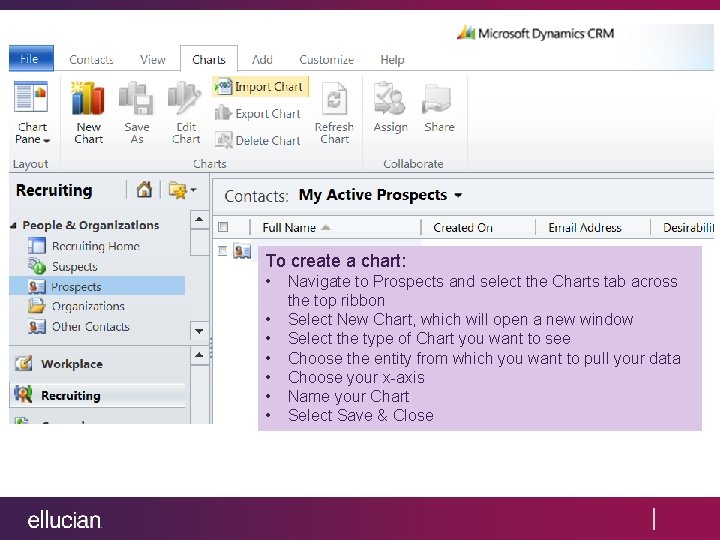Click the Prospects contact icon

[37, 287]
